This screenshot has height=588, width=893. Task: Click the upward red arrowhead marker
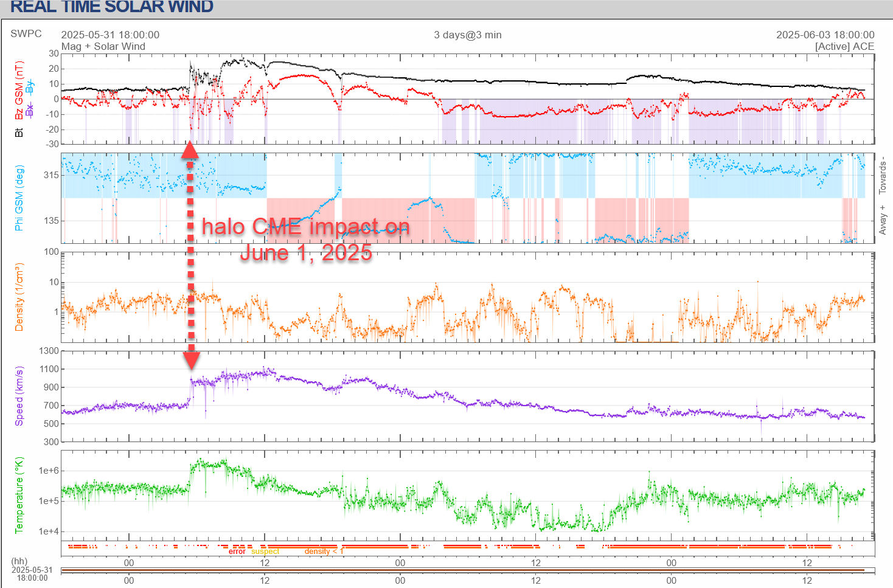pyautogui.click(x=190, y=150)
